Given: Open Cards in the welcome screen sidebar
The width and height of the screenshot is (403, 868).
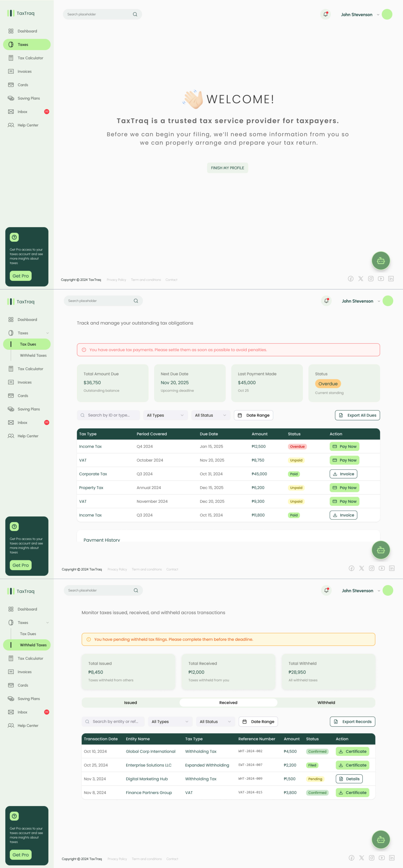Looking at the screenshot, I should [27, 85].
